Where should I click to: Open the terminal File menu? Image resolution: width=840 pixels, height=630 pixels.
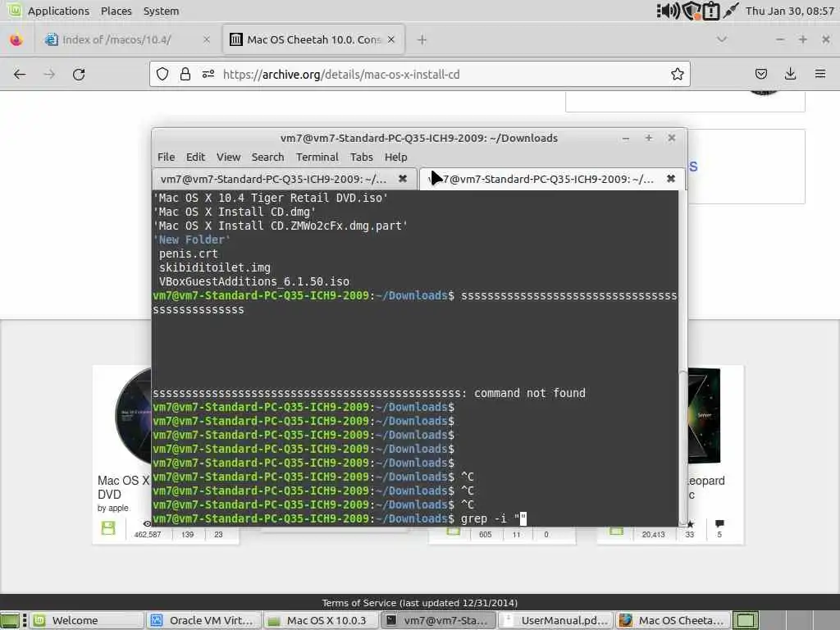coord(166,157)
